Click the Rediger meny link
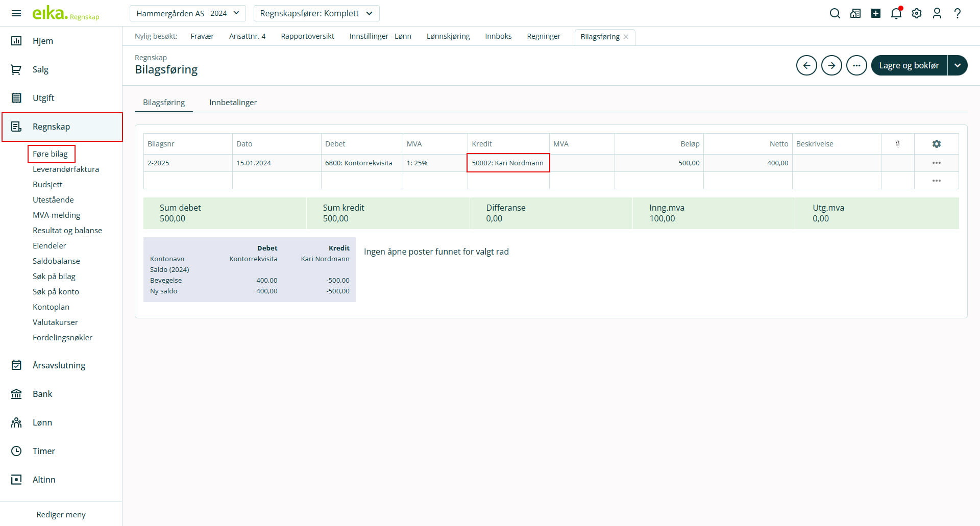This screenshot has height=526, width=980. pyautogui.click(x=61, y=514)
